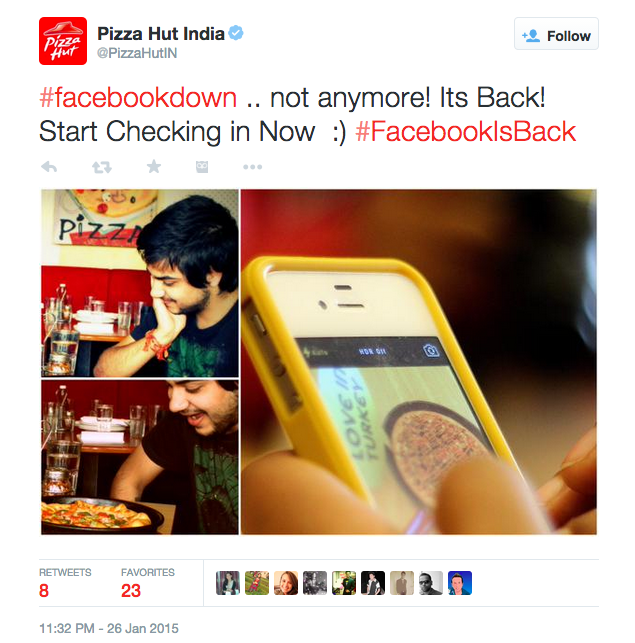This screenshot has height=643, width=635.
Task: Follow Pizza Hut India
Action: click(x=556, y=34)
